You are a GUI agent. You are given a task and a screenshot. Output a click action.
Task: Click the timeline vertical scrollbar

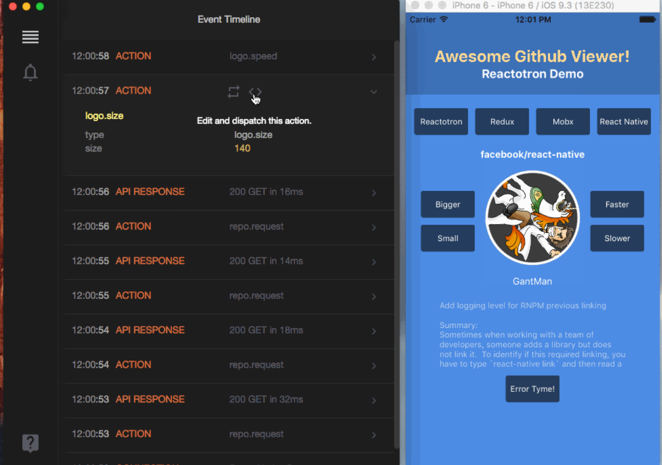[396, 244]
